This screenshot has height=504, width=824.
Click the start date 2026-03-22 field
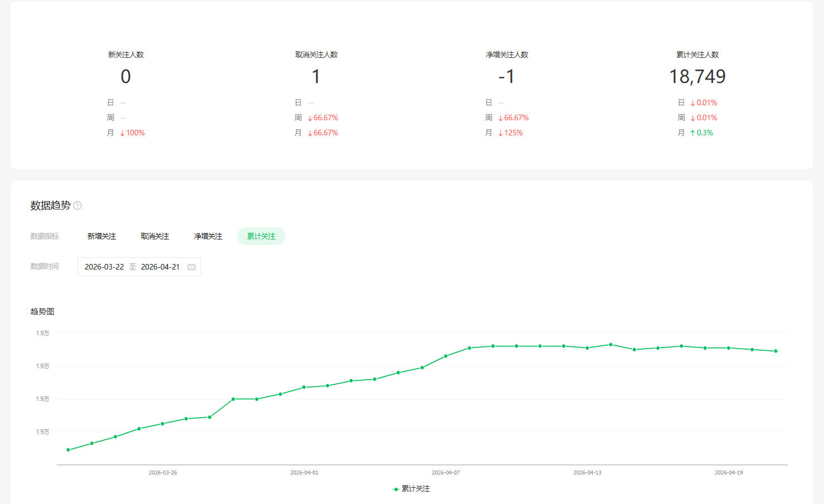[x=104, y=267]
